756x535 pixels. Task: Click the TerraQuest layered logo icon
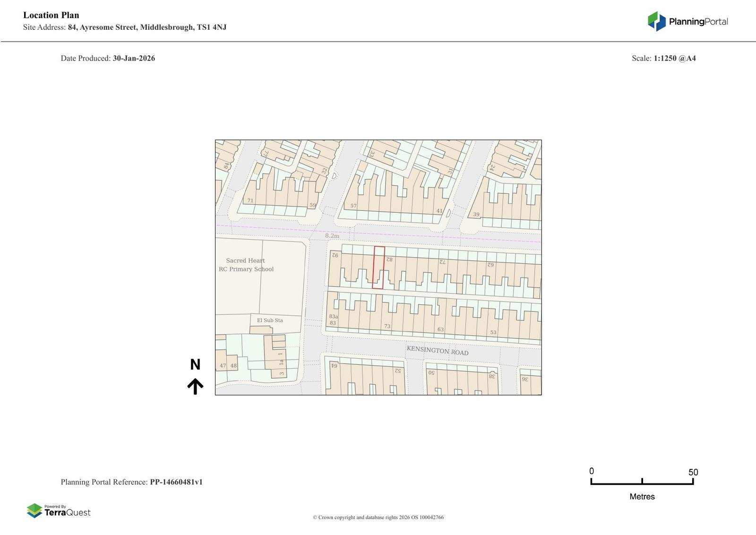click(x=34, y=510)
